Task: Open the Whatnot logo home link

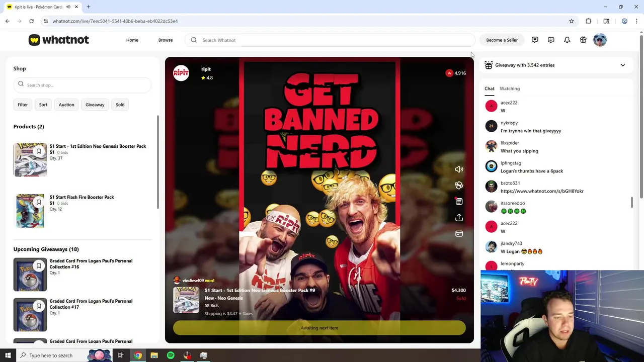Action: 59,40
